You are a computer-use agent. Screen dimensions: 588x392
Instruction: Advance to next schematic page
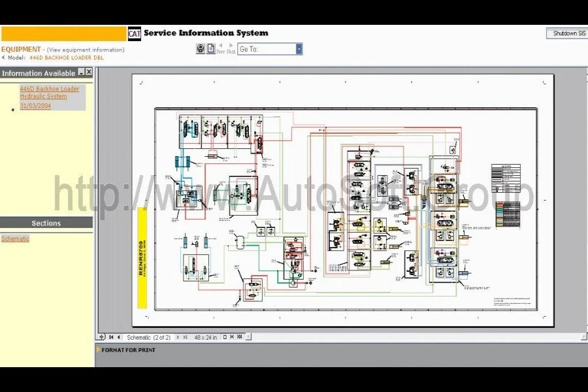pyautogui.click(x=177, y=337)
